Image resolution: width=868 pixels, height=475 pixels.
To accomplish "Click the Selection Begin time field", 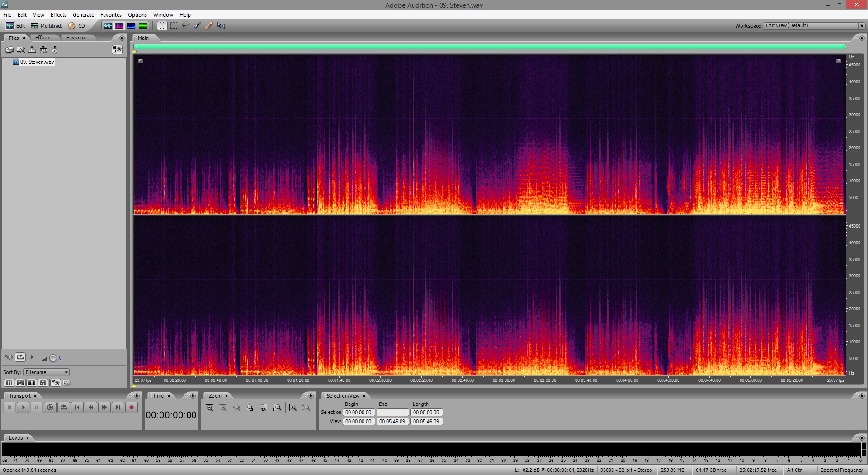I will [359, 413].
